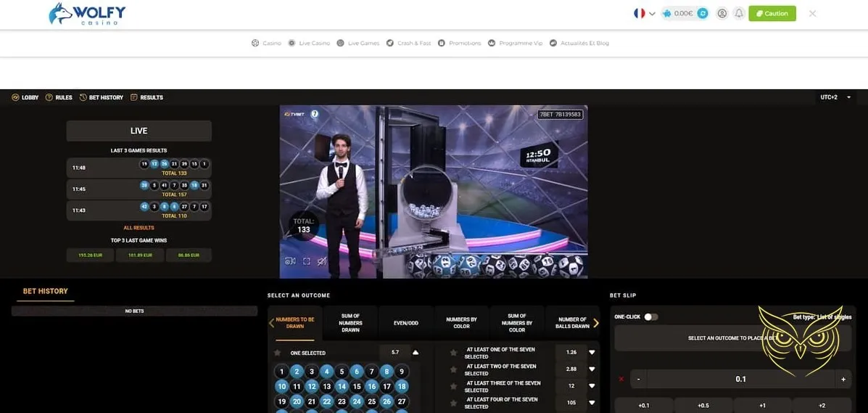868x413 pixels.
Task: Click the French flag language icon
Action: (640, 13)
